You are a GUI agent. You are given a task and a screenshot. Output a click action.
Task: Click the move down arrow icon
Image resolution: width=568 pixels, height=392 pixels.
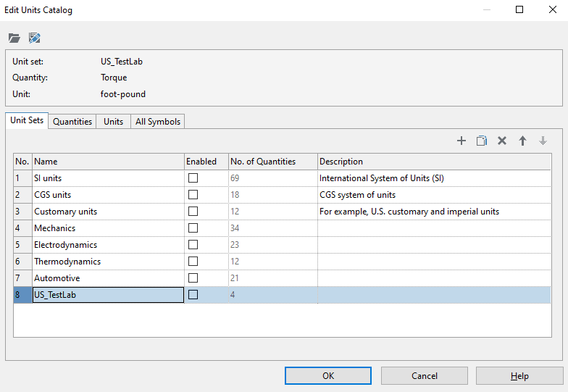click(543, 141)
